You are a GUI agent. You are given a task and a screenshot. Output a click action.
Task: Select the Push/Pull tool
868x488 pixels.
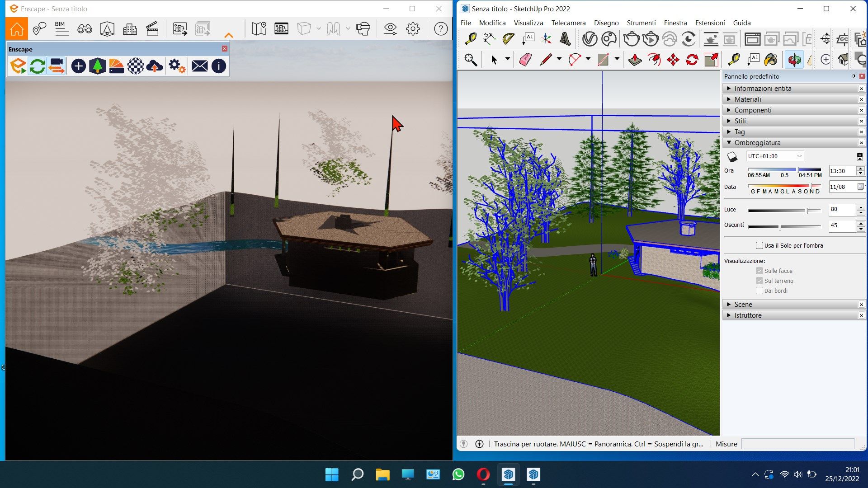[635, 60]
